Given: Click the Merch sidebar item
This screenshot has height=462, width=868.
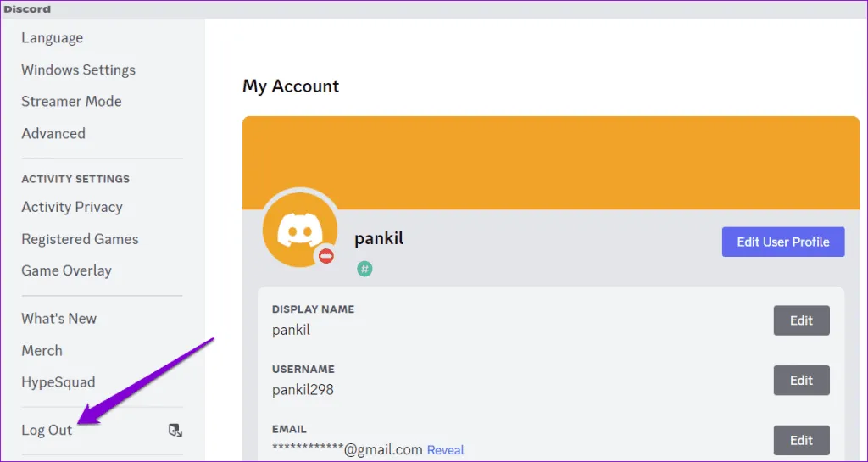Looking at the screenshot, I should 42,350.
